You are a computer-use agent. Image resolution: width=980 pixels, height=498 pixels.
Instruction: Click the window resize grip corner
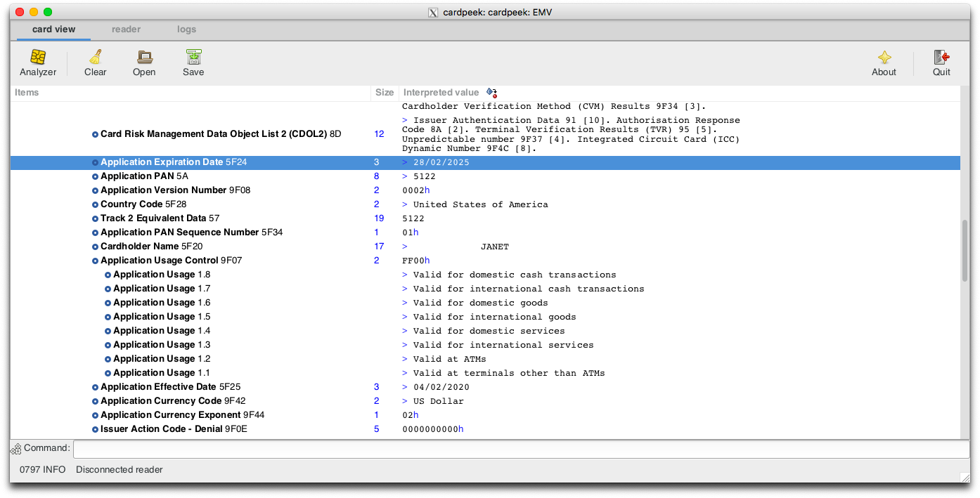tap(965, 478)
